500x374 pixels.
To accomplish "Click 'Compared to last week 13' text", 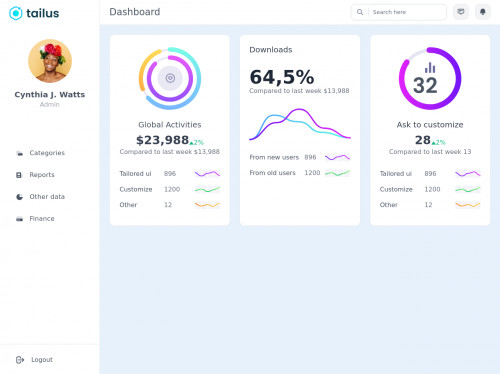I will pyautogui.click(x=430, y=152).
